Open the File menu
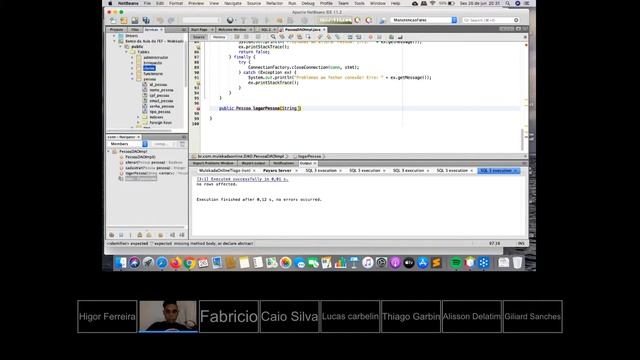Viewport: 640px width, 360px height. tap(147, 3)
